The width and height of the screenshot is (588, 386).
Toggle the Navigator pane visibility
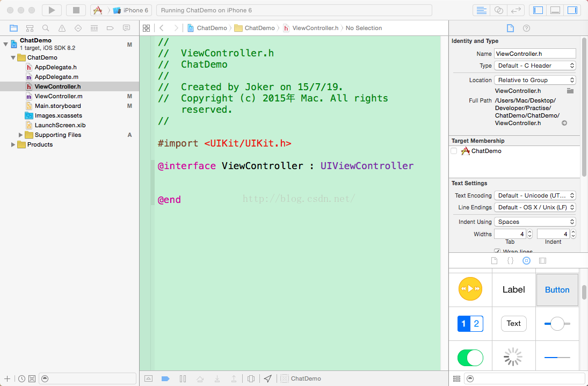[x=538, y=10]
